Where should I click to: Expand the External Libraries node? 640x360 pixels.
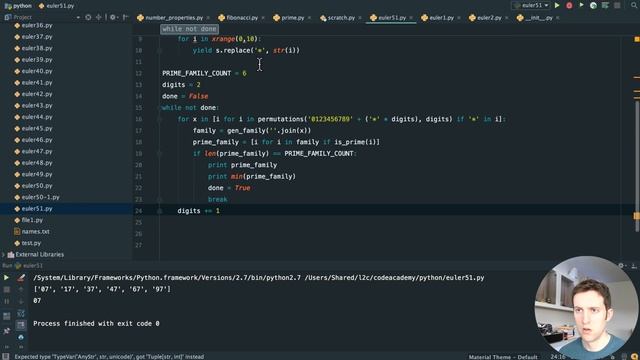(x=4, y=255)
